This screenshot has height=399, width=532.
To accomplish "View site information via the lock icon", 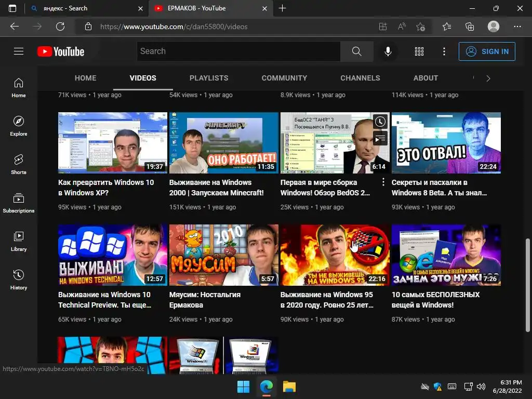I will 88,26.
